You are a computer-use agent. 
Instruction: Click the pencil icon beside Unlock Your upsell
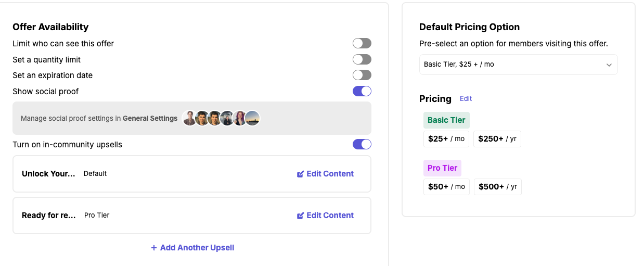click(300, 174)
